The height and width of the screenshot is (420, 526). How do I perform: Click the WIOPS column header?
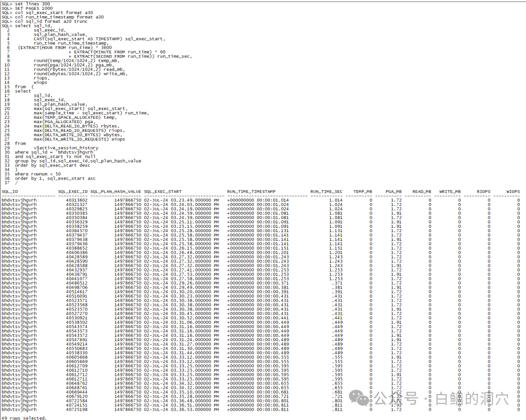coord(513,192)
